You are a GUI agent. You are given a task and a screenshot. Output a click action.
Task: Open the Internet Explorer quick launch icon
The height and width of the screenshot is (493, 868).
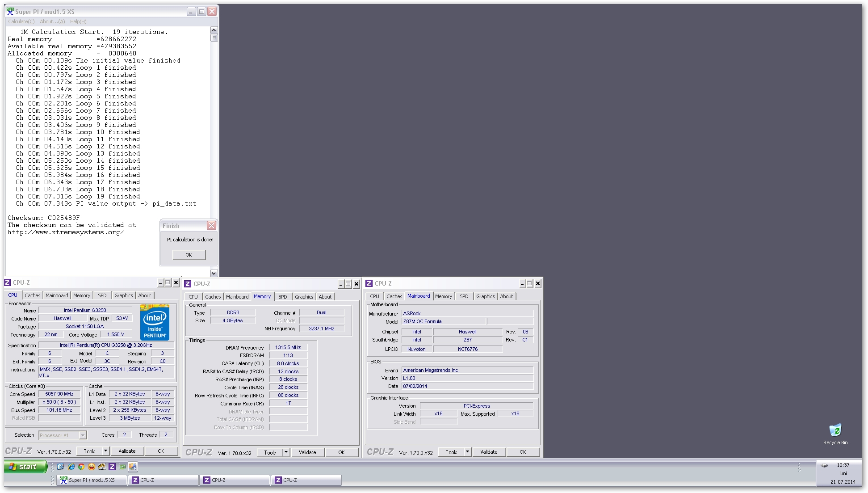71,467
